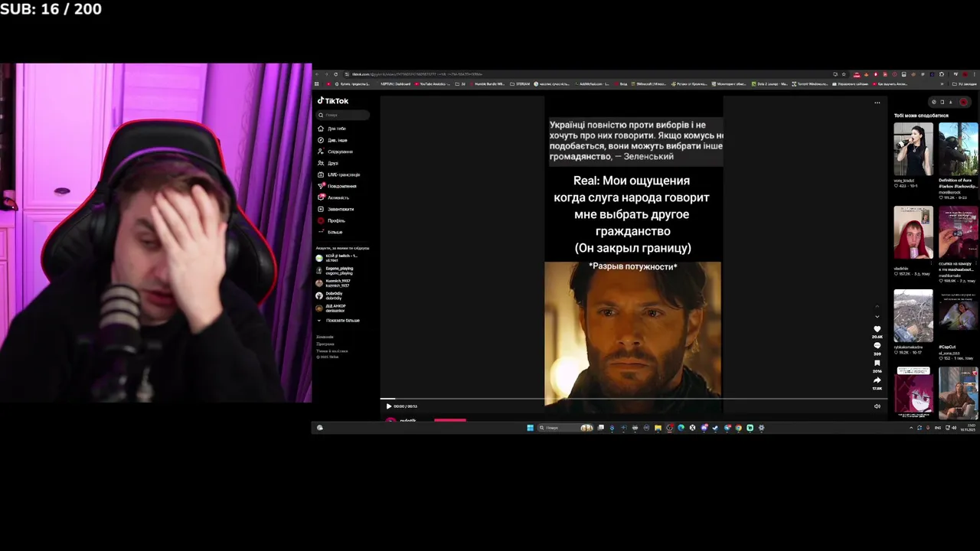Bookmark the video to favorites
Image resolution: width=980 pixels, height=551 pixels.
[877, 364]
